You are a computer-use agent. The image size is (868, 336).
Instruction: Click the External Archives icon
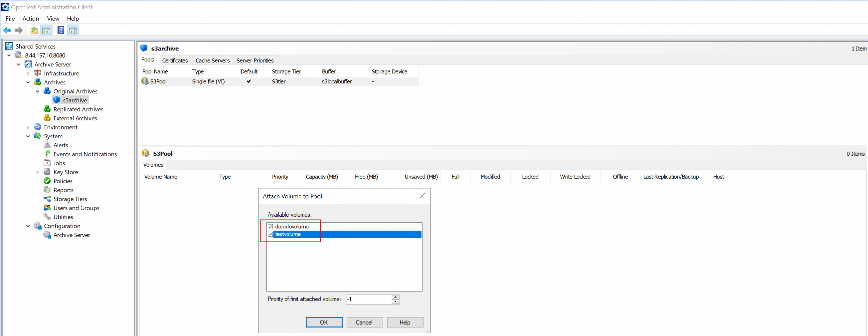(x=47, y=118)
